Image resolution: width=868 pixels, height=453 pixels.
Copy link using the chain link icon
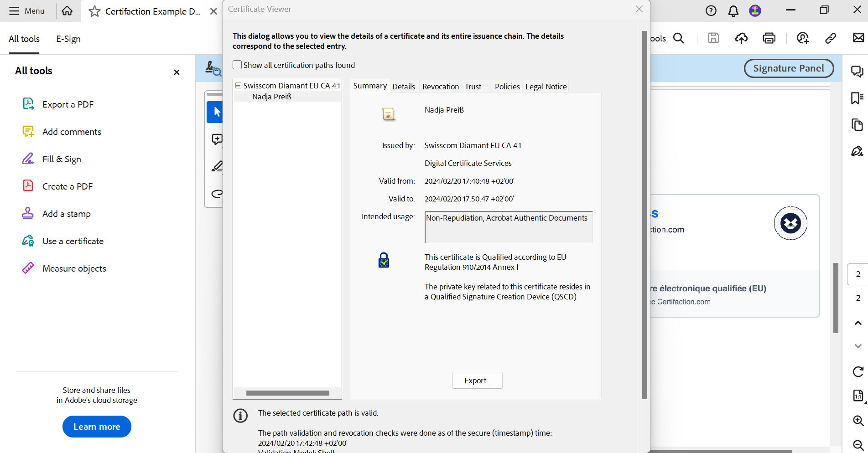pyautogui.click(x=831, y=38)
